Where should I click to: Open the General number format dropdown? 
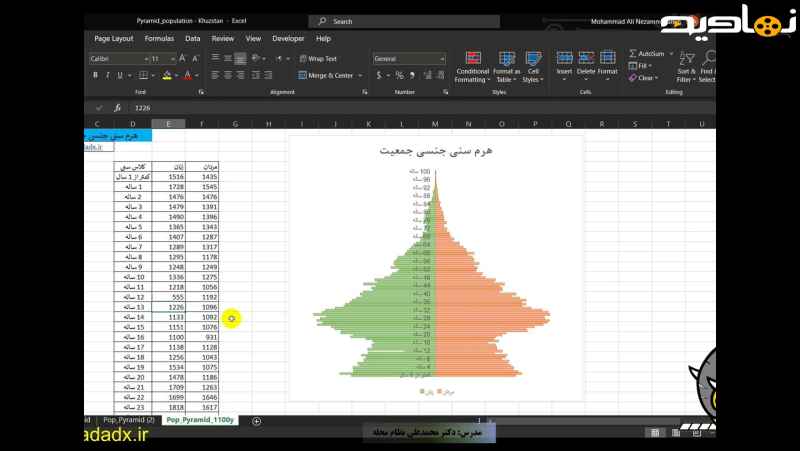[x=445, y=59]
